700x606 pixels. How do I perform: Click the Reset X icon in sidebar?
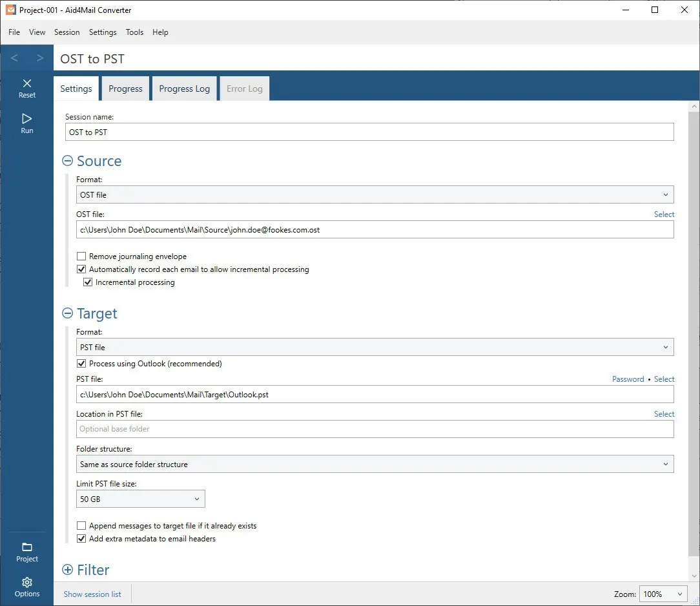(26, 83)
